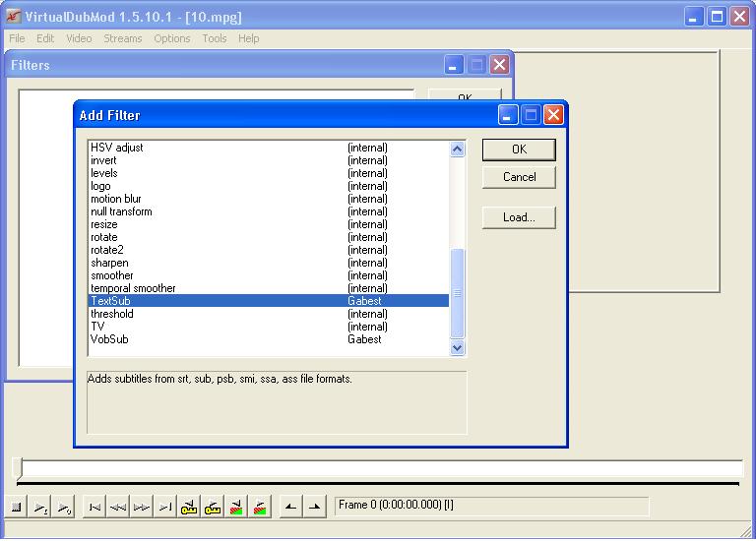Step backward one frame

[118, 507]
